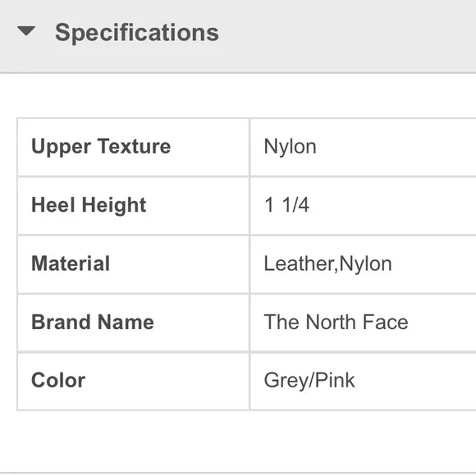
Task: Click the word Height in second row
Action: point(114,205)
